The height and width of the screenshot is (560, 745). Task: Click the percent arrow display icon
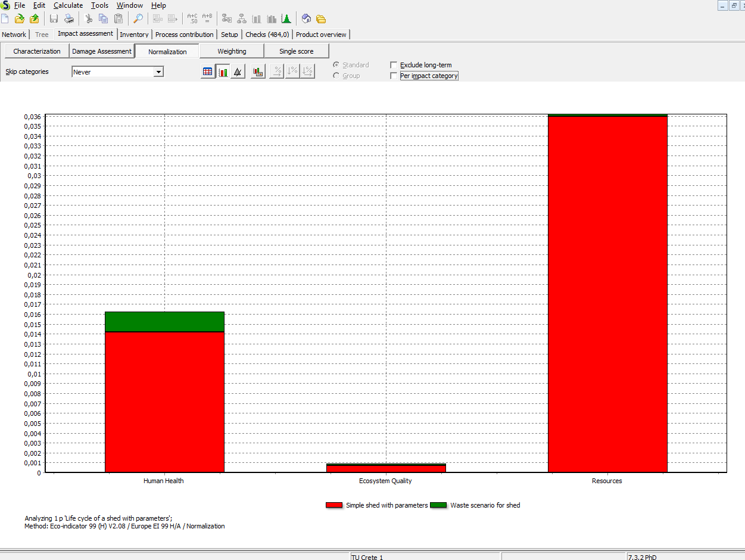(x=277, y=72)
